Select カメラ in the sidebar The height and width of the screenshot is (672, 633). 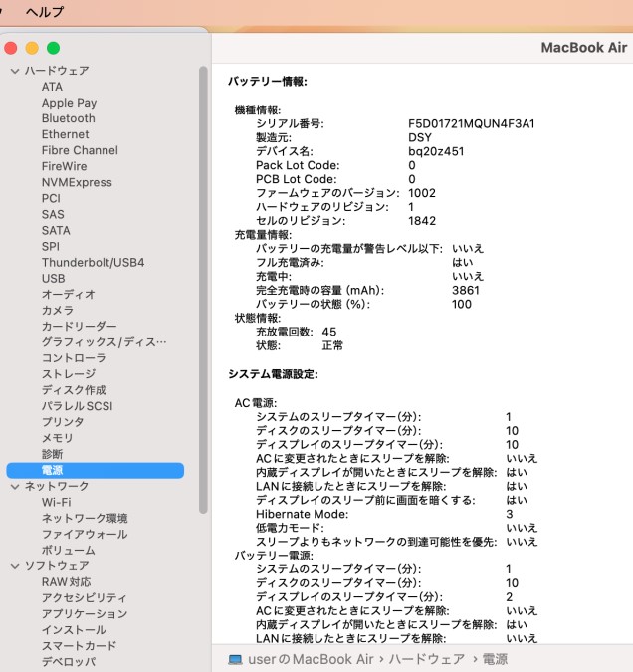coord(58,311)
